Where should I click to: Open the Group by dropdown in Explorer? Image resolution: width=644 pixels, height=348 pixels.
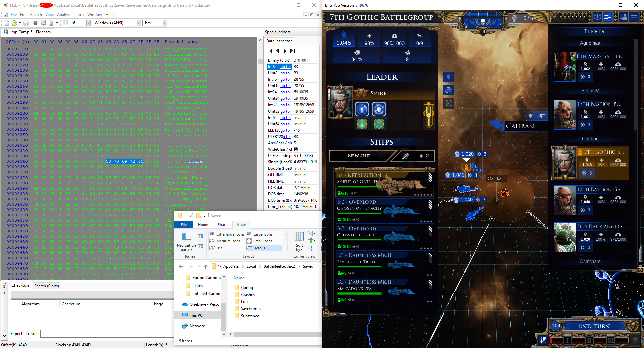312,234
